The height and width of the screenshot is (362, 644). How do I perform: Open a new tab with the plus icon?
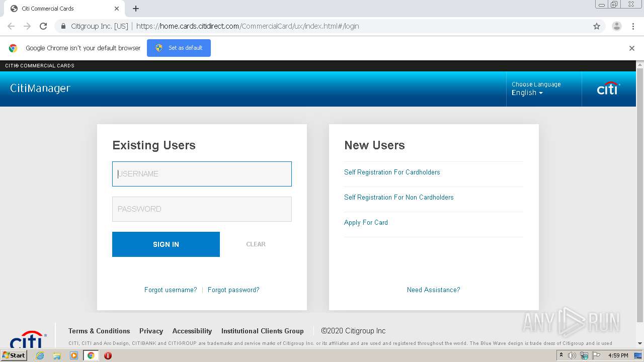(136, 9)
